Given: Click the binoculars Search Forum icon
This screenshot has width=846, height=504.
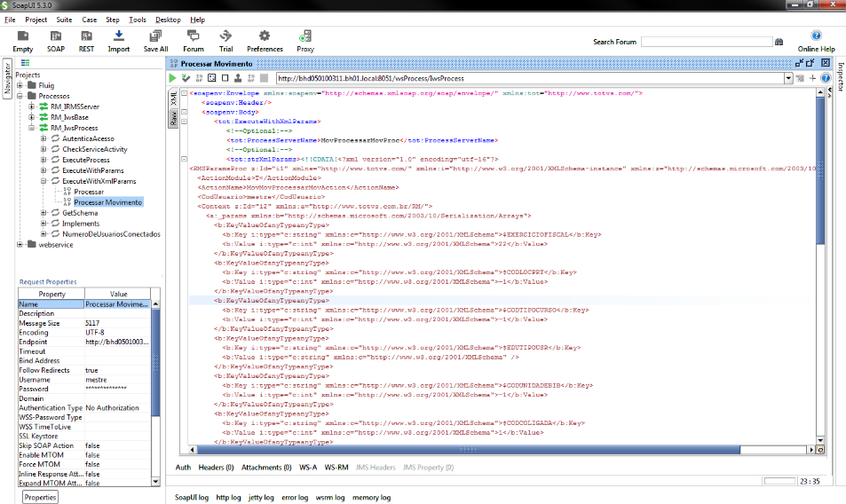Looking at the screenshot, I should coord(779,42).
